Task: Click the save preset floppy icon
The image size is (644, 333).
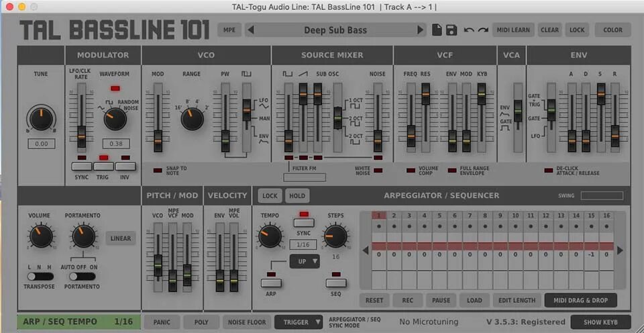Action: [x=451, y=30]
